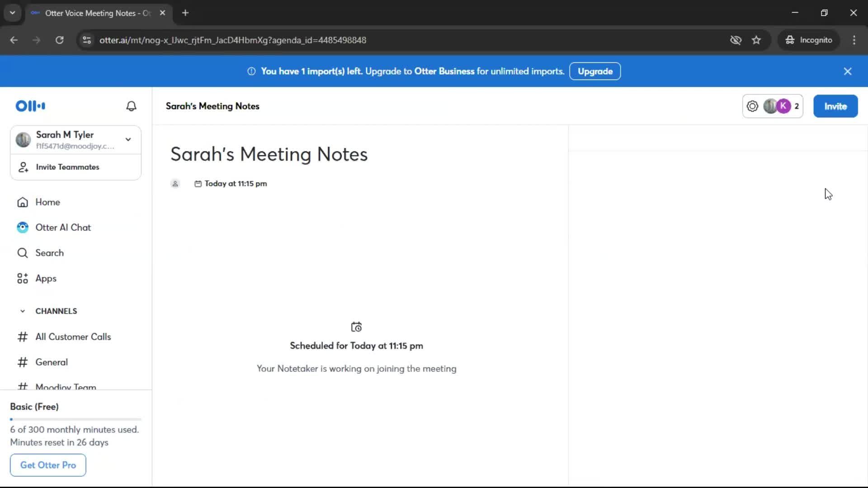
Task: Open the meeting settings gear icon
Action: (x=752, y=106)
